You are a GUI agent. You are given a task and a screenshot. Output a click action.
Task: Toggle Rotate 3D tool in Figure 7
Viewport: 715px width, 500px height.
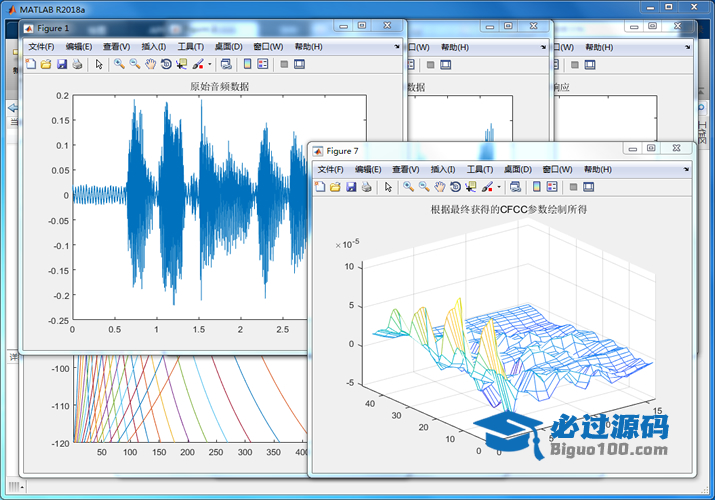[x=455, y=187]
